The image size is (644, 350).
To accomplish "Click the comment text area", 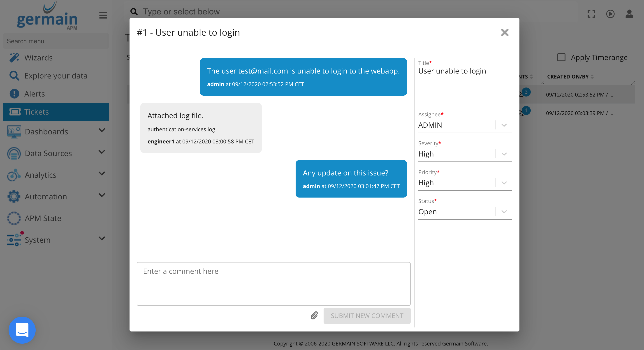I will pos(273,283).
